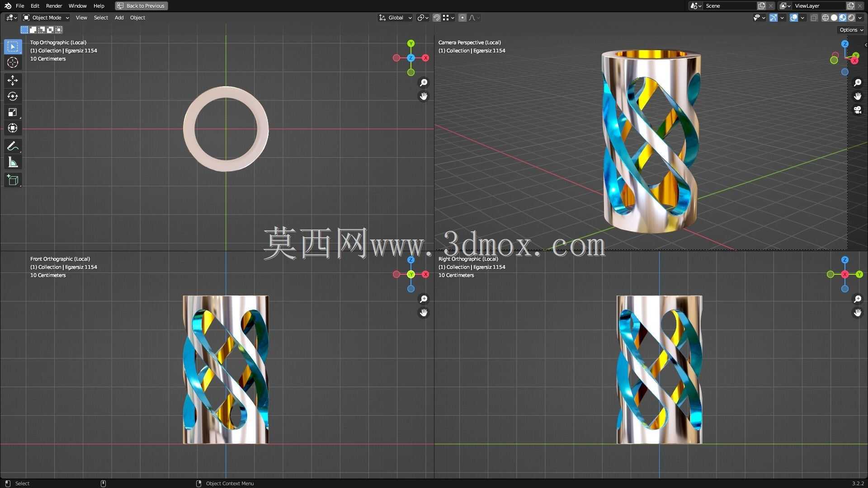This screenshot has width=868, height=488.
Task: Expand gizmo settings dropdown arrow
Action: pos(782,18)
